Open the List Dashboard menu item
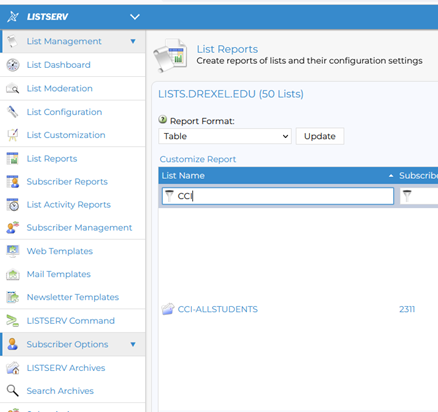Screen dimensions: 438x412 (x=59, y=65)
